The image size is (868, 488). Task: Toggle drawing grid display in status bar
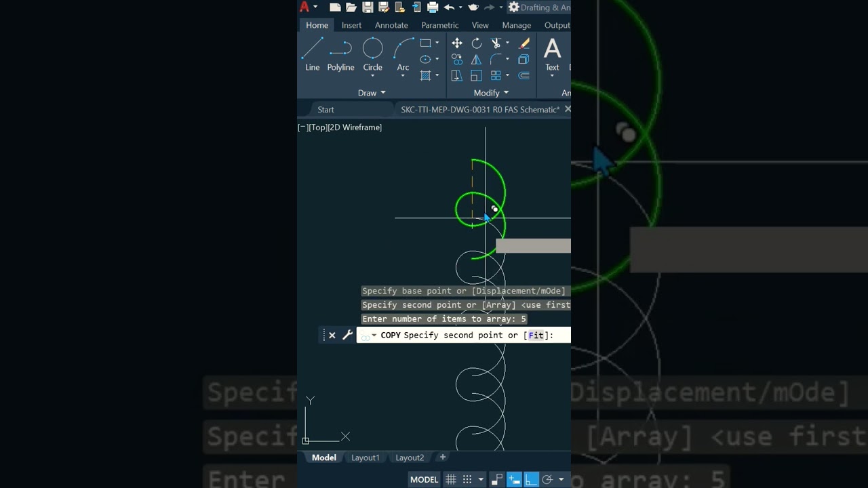click(x=451, y=479)
